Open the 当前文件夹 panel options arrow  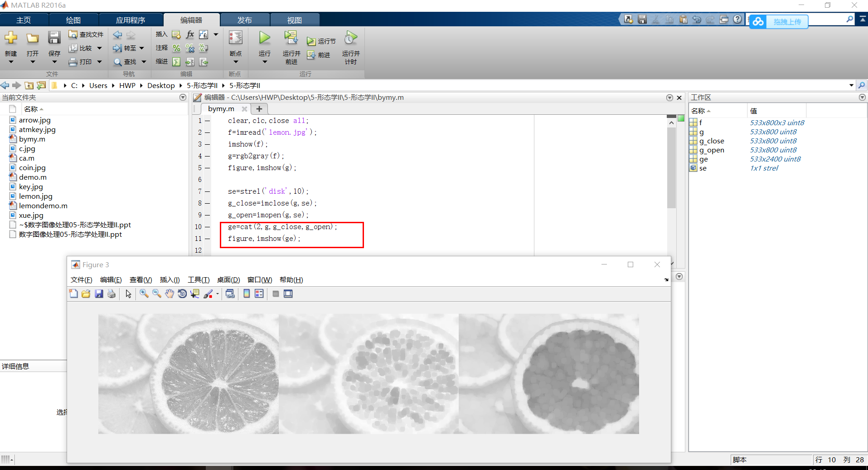coord(183,97)
